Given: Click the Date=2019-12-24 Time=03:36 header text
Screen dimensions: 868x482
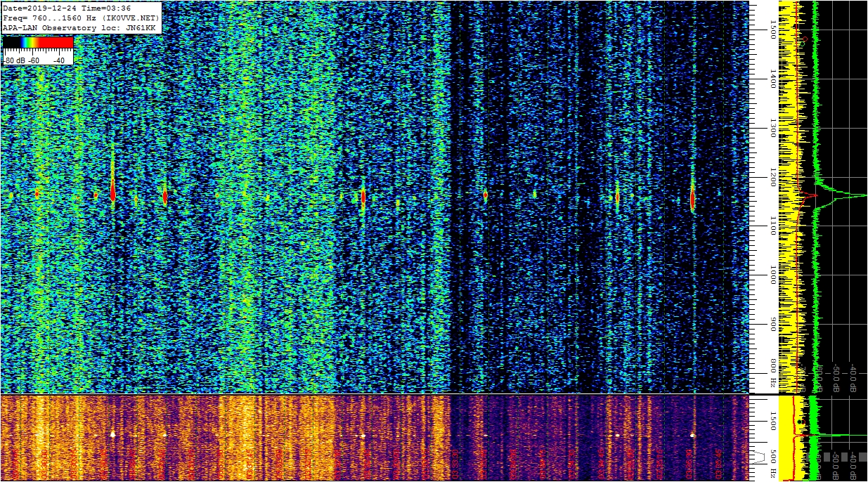Looking at the screenshot, I should point(67,8).
